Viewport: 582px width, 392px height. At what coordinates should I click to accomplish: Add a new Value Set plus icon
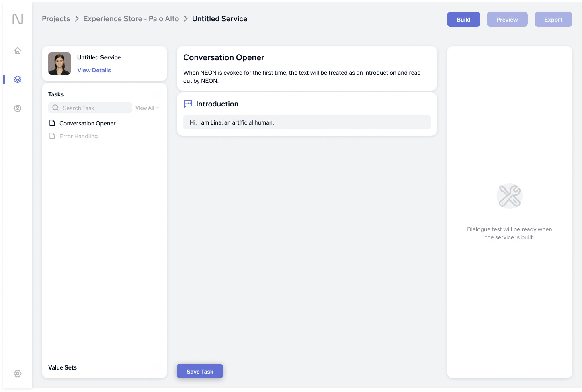[x=156, y=367]
